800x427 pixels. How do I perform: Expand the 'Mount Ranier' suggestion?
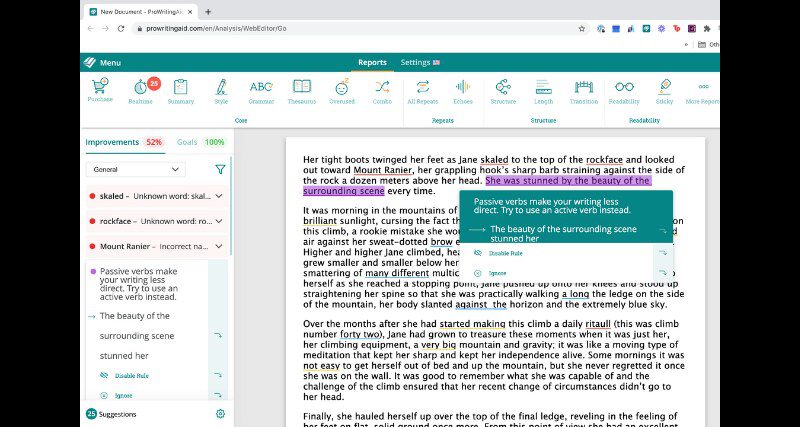(157, 246)
